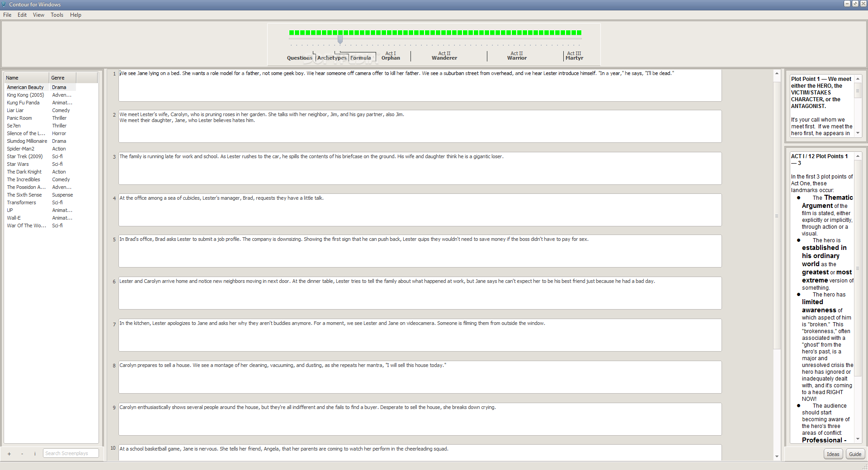Click in plot point 4 text box
Viewport: 868px width, 470px height.
tap(420, 210)
